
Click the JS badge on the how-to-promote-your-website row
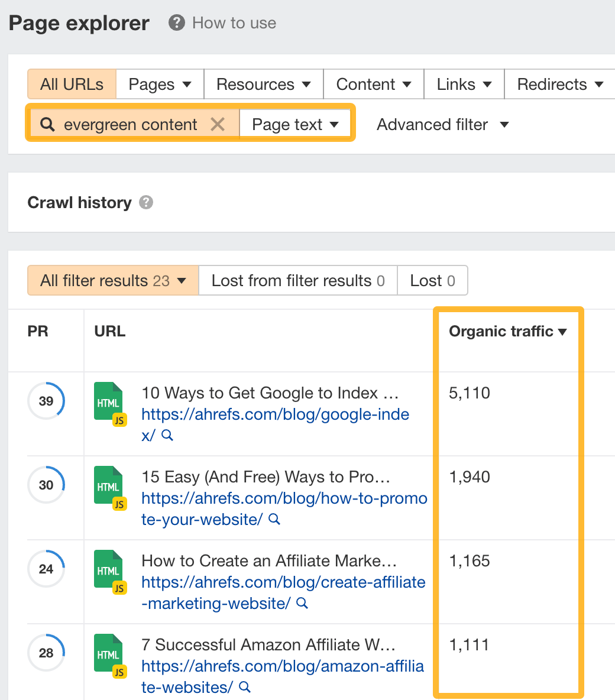click(119, 504)
